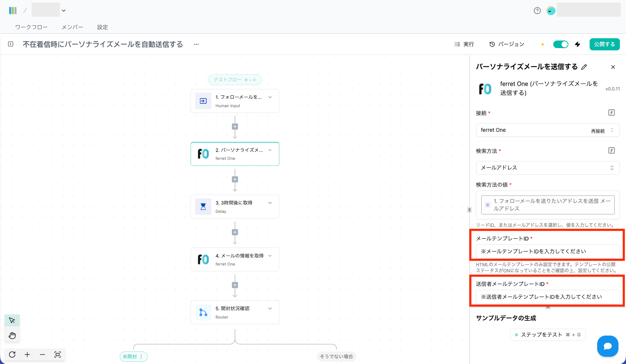Click the panel resize handle
626x364 pixels.
click(x=469, y=210)
